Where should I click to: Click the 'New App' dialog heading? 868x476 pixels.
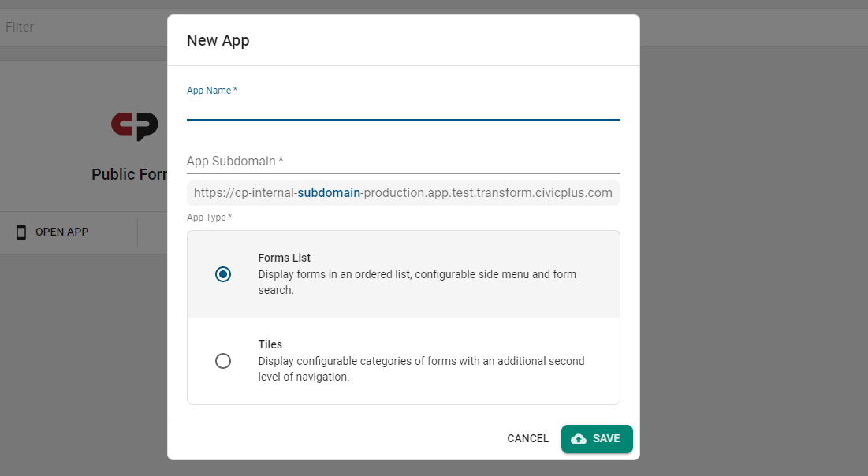pos(218,40)
